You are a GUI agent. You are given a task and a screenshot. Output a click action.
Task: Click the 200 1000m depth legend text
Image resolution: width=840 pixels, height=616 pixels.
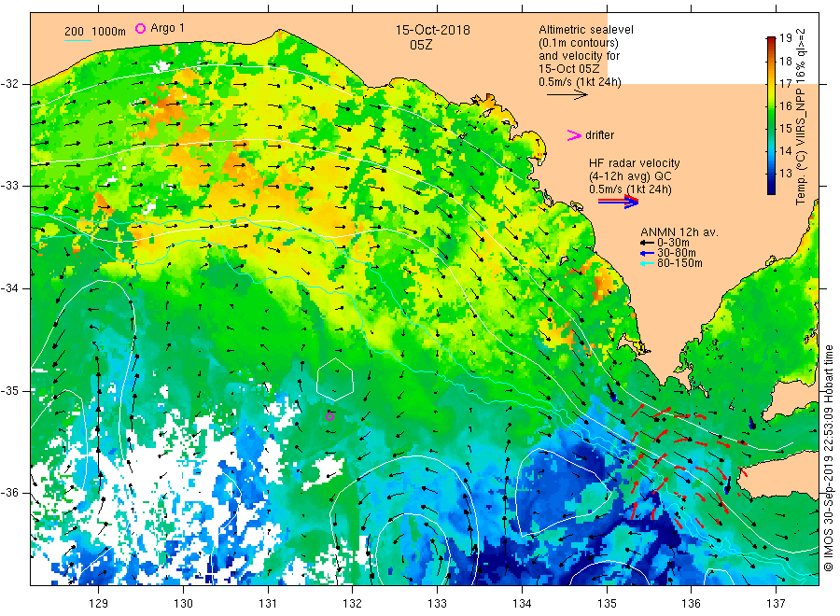95,32
